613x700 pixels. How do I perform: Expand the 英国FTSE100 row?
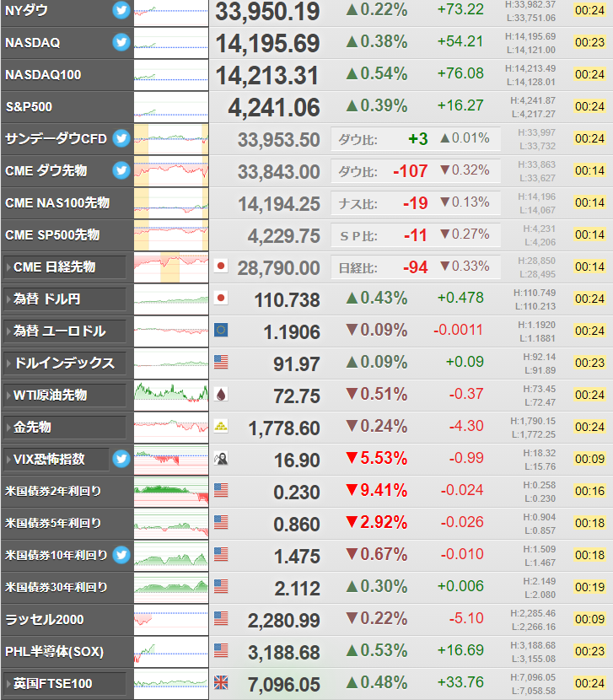[65, 683]
